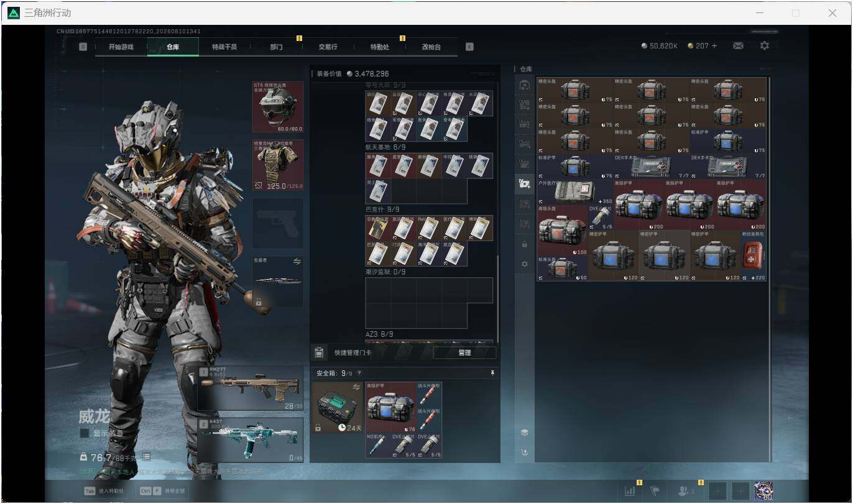
Task: Click the 航天基地 6/9 section header
Action: (x=385, y=147)
